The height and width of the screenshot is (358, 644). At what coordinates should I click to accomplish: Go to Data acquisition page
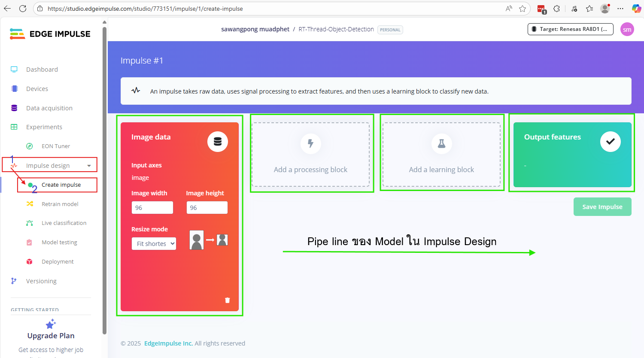tap(49, 108)
